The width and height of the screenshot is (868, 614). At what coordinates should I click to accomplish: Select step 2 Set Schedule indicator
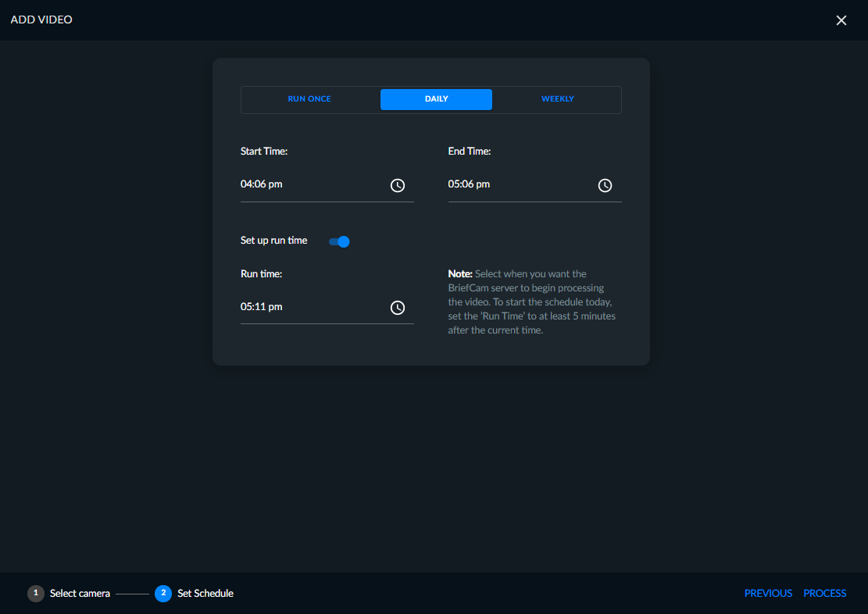pyautogui.click(x=195, y=594)
